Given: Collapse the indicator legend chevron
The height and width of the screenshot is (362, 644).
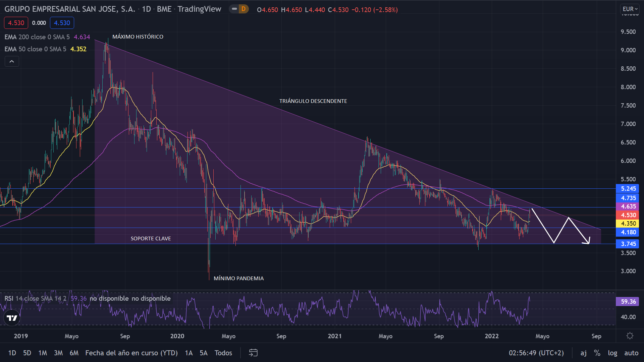Looking at the screenshot, I should point(12,61).
